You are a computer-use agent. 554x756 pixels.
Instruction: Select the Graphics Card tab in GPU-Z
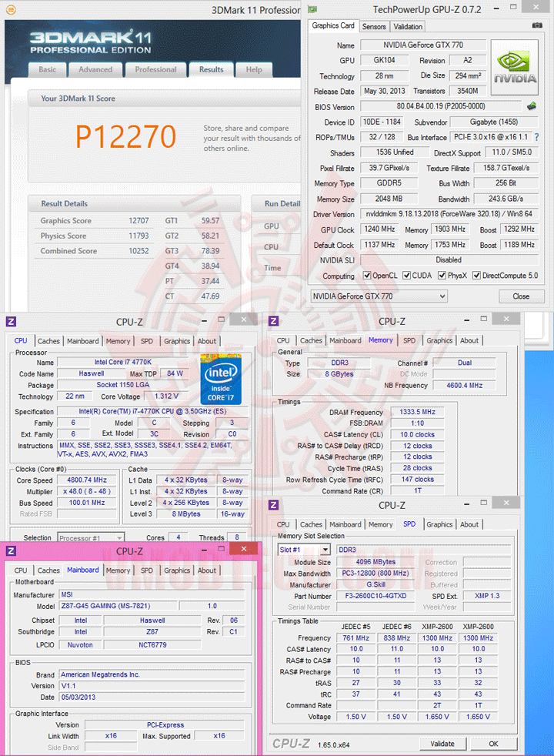[333, 25]
